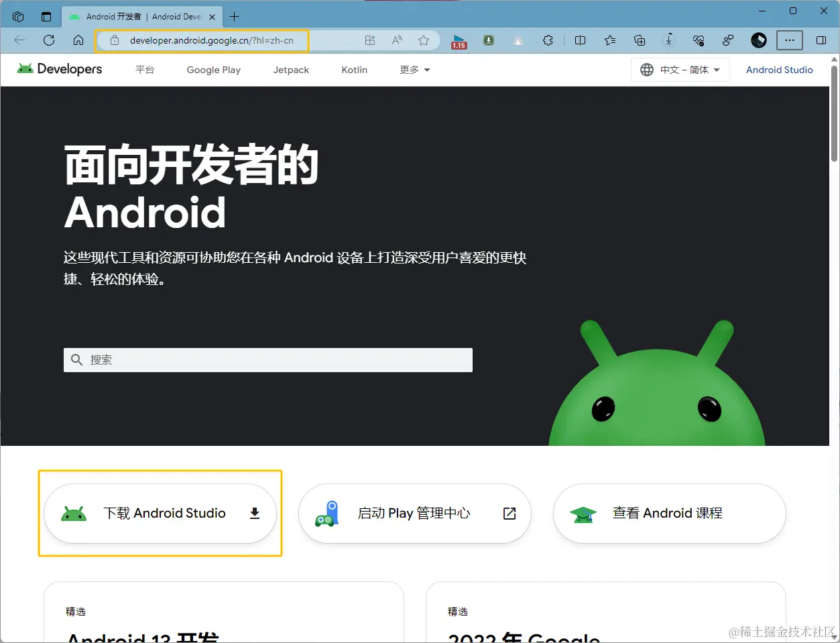Click the app available install icon
Screen dimensions: 840x643
click(370, 40)
